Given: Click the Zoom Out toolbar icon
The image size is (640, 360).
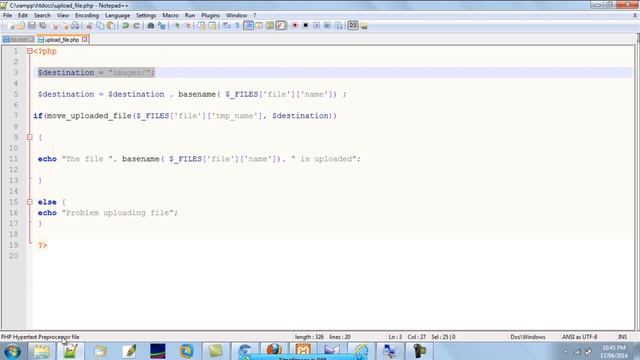Looking at the screenshot, I should [188, 26].
